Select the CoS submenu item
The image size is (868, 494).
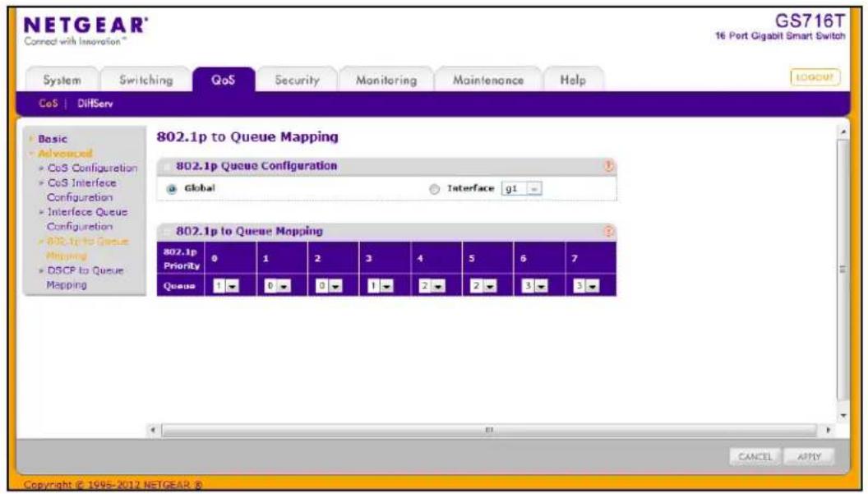point(48,104)
